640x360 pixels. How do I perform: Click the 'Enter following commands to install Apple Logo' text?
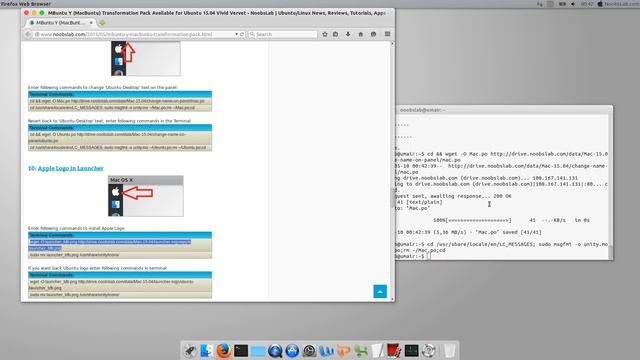[77, 228]
